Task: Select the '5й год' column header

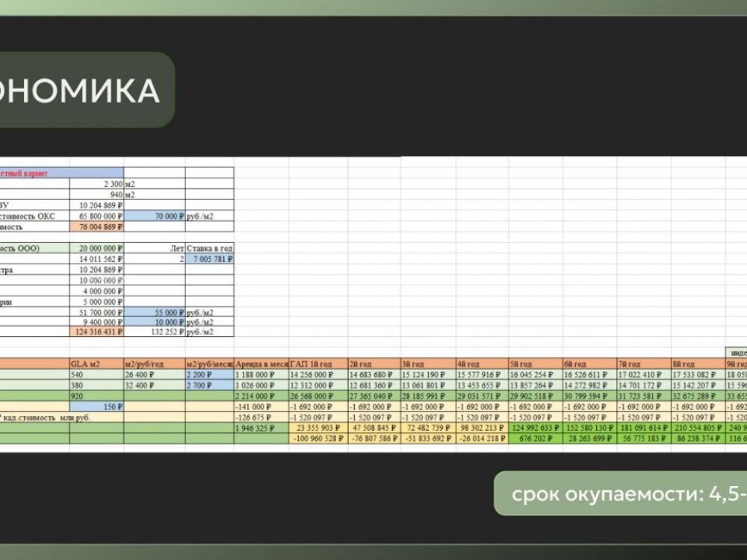Action: (536, 364)
